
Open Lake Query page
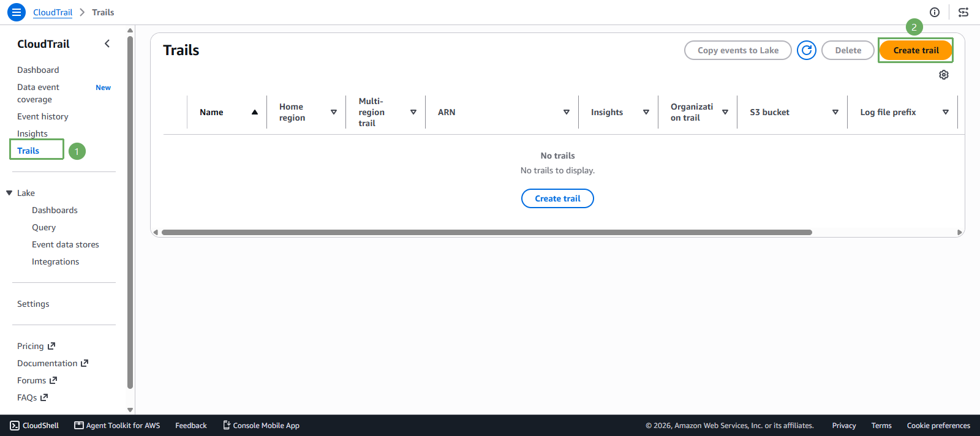(43, 227)
